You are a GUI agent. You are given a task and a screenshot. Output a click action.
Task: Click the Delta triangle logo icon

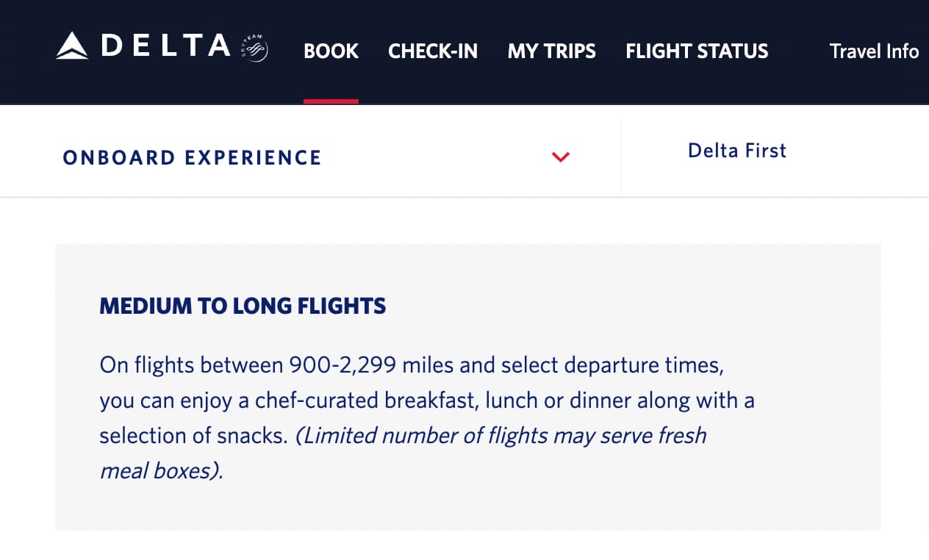(72, 46)
